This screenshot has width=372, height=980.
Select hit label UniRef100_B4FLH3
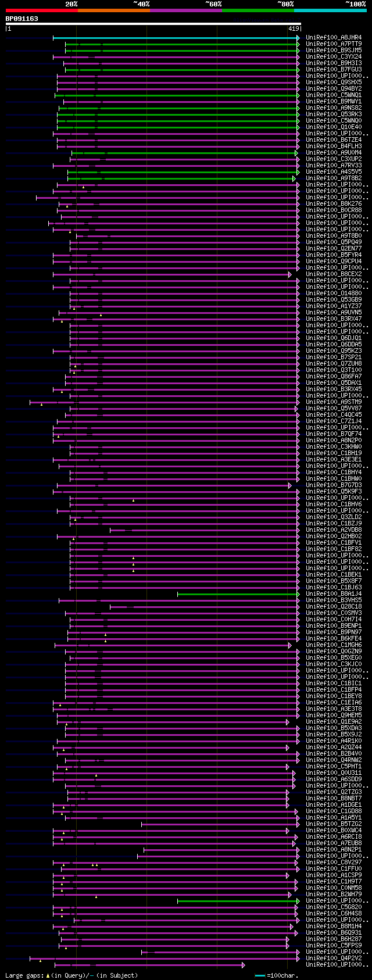point(334,146)
